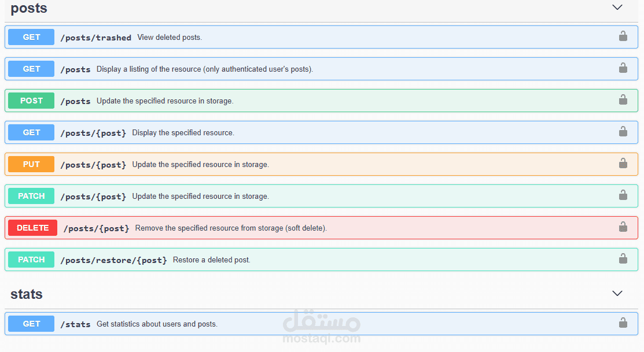
Task: Expand the PATCH badge for /posts/restore/{post}
Action: click(31, 260)
